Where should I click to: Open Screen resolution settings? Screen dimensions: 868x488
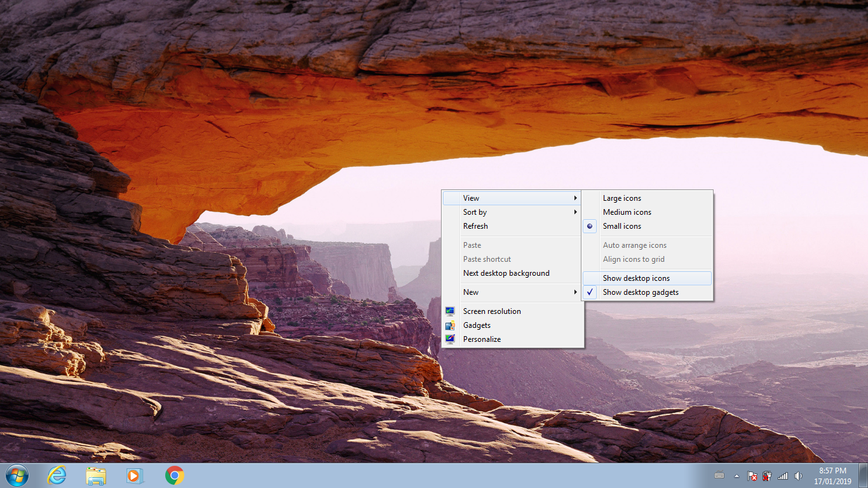coord(491,311)
